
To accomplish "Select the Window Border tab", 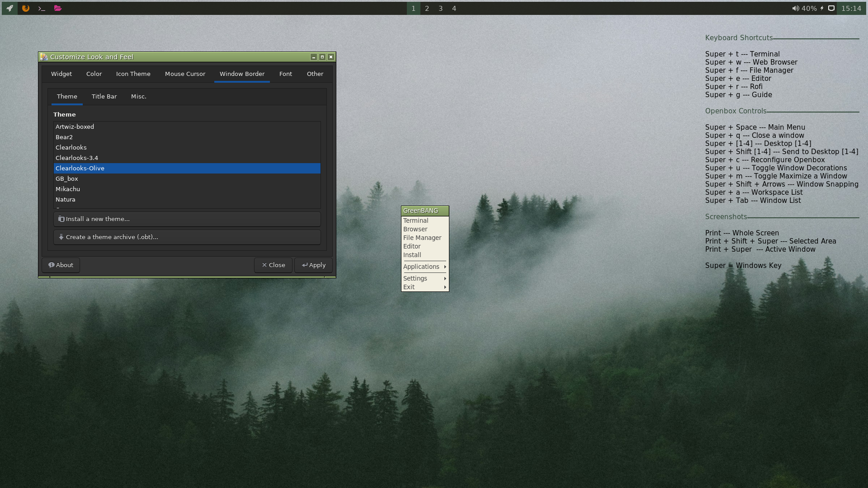I will (242, 74).
